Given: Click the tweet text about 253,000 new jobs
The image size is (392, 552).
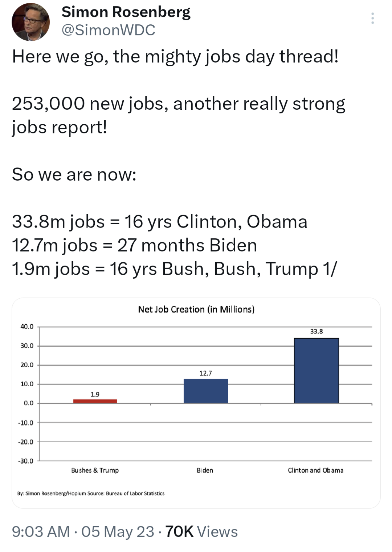Looking at the screenshot, I should click(x=179, y=115).
